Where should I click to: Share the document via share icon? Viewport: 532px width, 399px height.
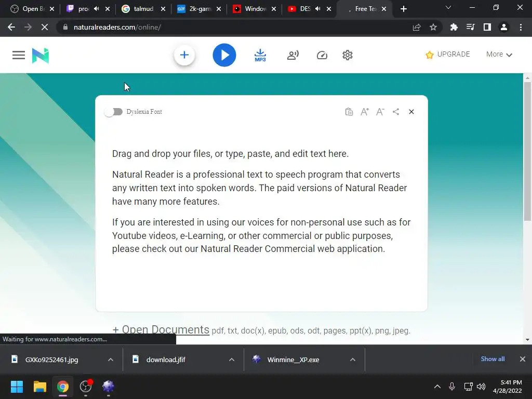click(x=395, y=112)
